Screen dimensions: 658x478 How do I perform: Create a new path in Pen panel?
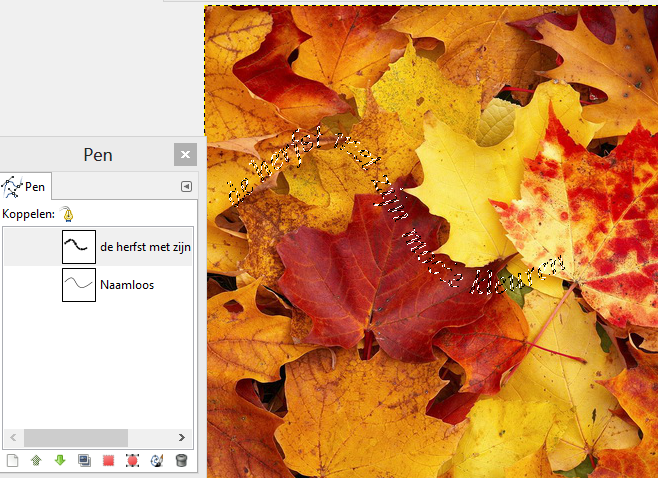(x=13, y=461)
